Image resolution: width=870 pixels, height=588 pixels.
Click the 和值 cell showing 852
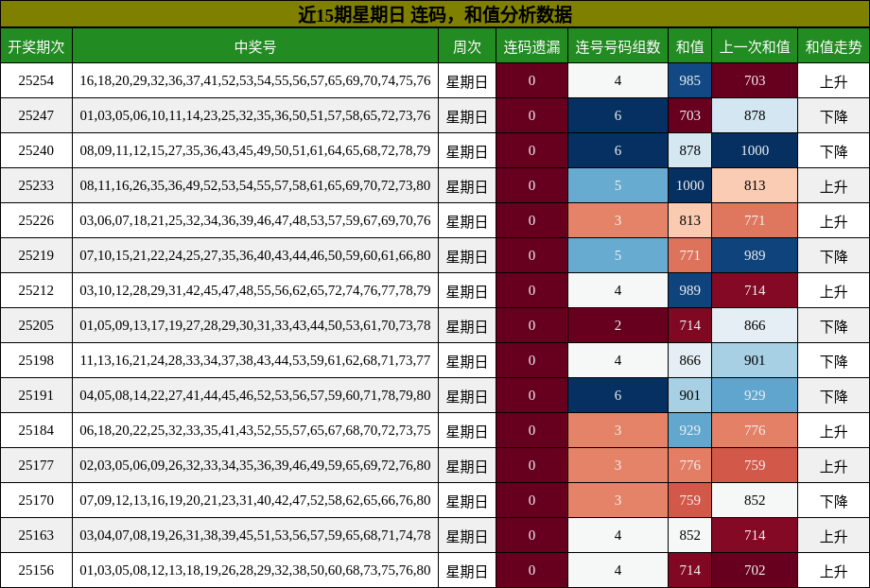click(689, 535)
